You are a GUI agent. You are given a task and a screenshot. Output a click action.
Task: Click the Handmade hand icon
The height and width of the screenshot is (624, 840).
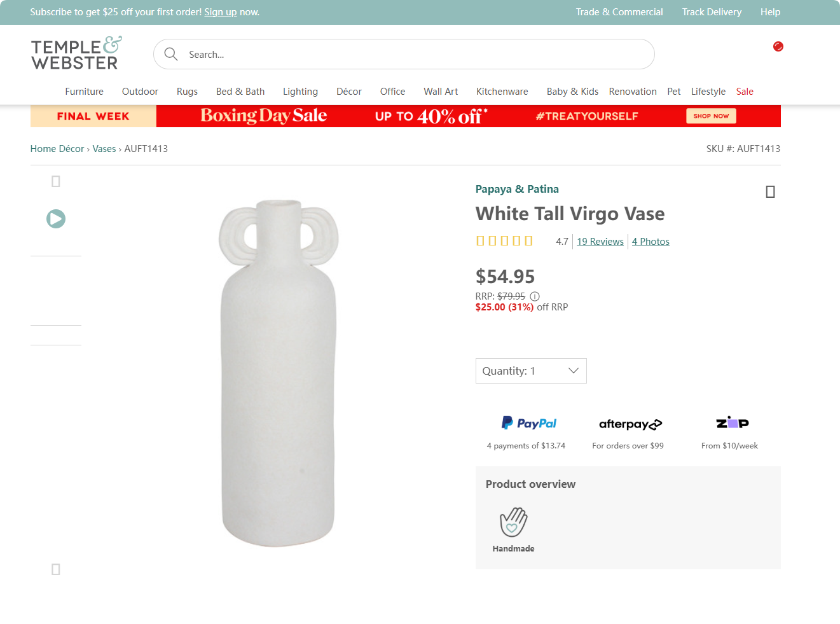click(513, 522)
